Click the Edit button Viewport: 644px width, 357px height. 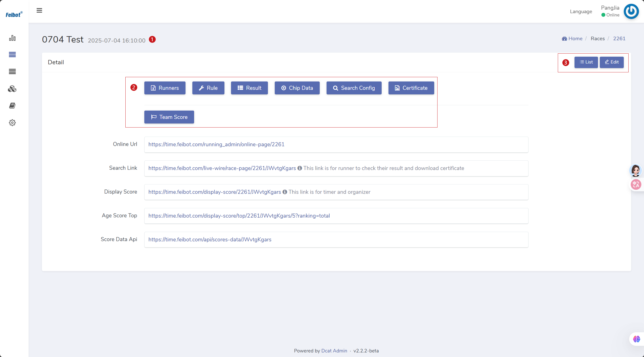click(612, 62)
